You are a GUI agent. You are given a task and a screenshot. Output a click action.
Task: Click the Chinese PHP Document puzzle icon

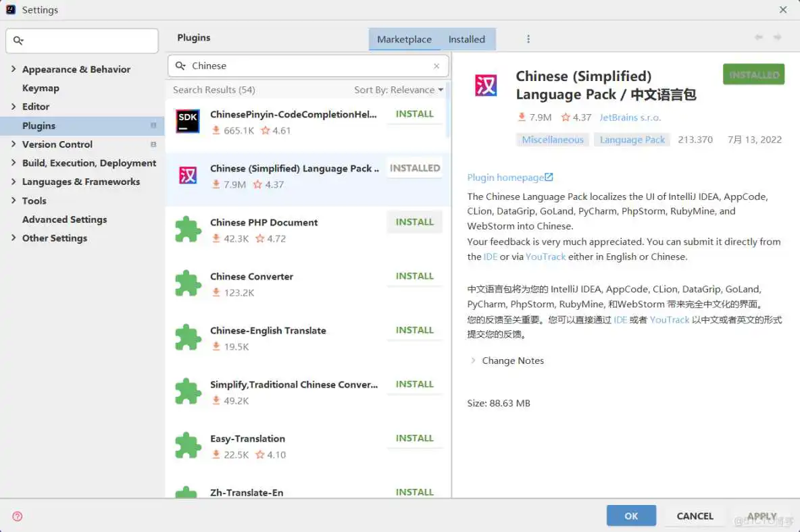[188, 230]
